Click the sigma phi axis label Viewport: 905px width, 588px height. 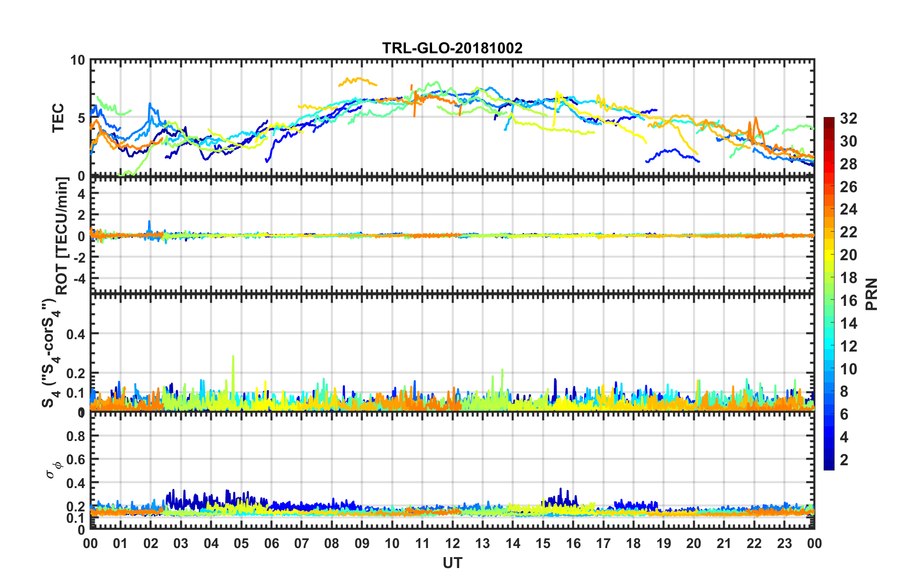[54, 470]
